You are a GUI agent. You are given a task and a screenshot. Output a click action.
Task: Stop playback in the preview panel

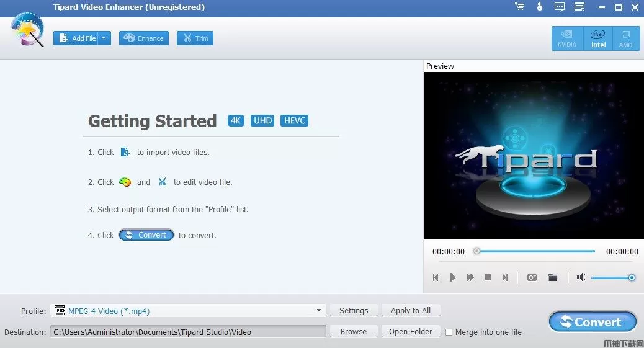(x=488, y=277)
